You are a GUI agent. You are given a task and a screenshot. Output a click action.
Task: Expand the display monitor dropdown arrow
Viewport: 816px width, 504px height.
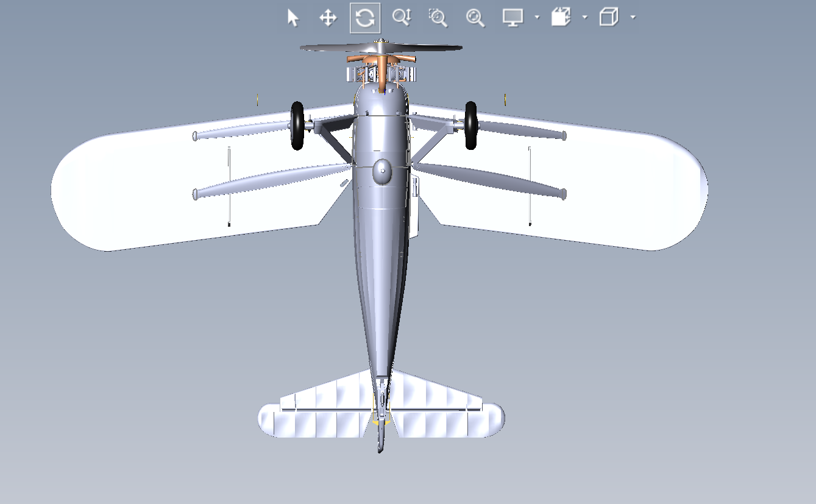(x=537, y=18)
